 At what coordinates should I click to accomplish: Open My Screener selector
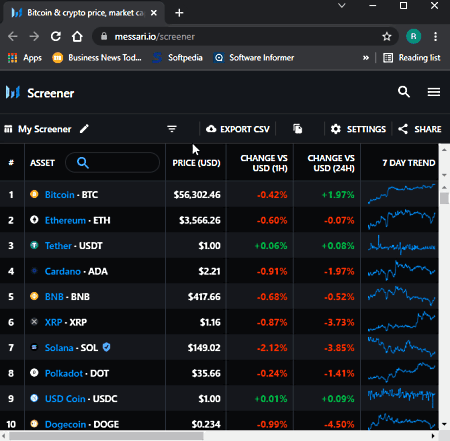[x=38, y=129]
